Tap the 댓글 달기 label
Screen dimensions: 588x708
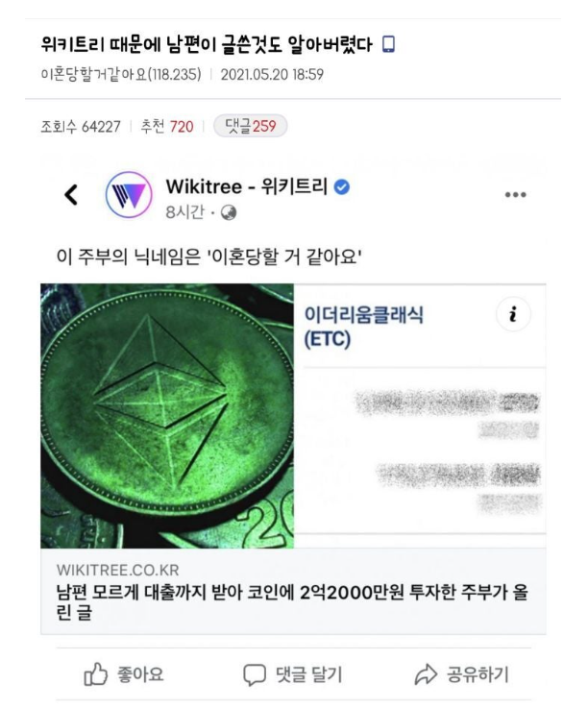[x=309, y=674]
